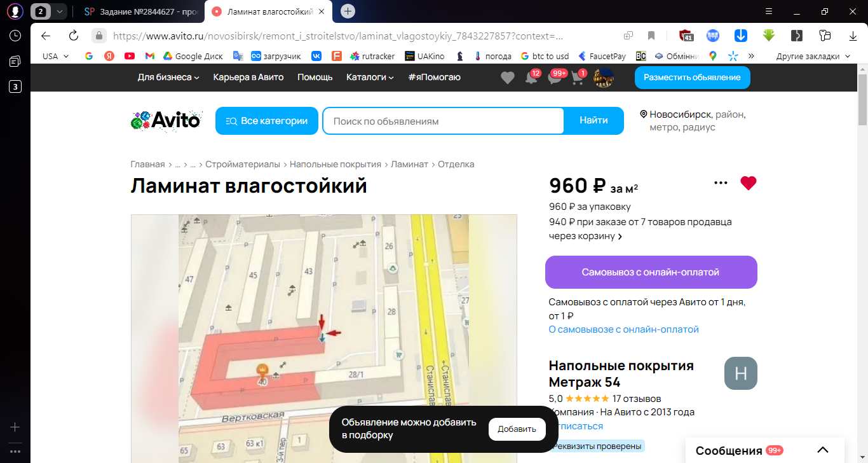Screen dimensions: 868x463
Task: Open the YouTube bookmark
Action: coord(130,56)
